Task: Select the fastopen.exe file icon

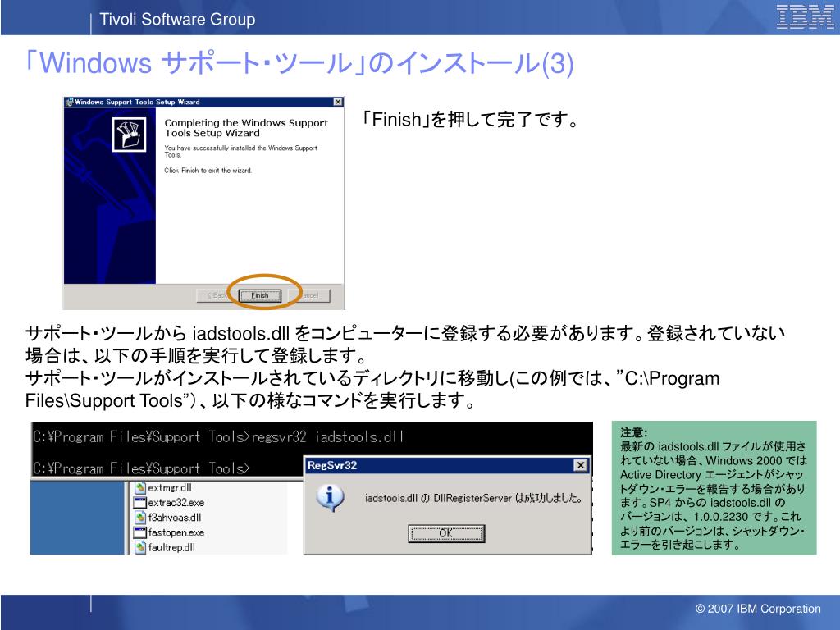Action: (x=140, y=532)
